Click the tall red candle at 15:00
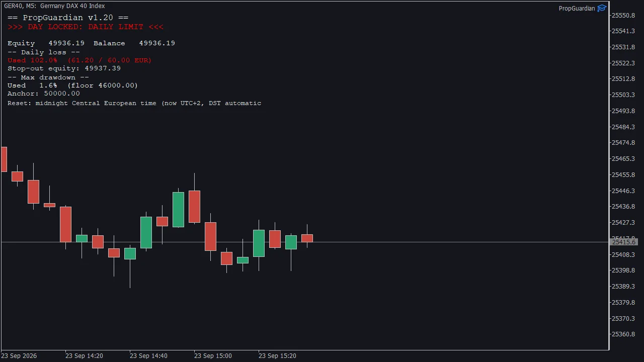 click(x=194, y=206)
